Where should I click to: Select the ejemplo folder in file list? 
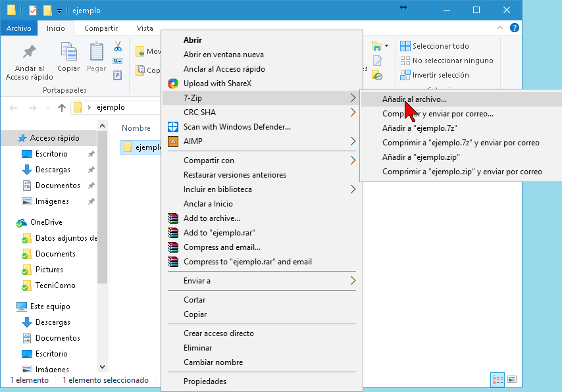141,147
